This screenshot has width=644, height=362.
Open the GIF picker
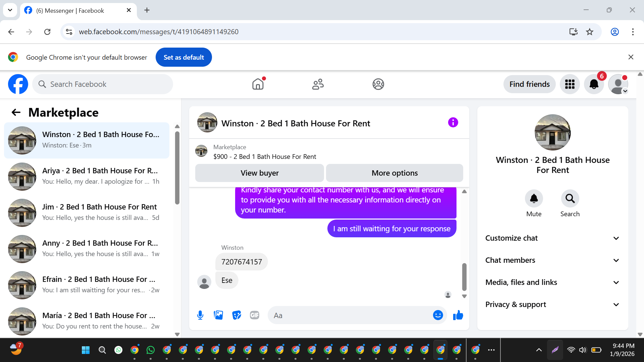tap(255, 315)
